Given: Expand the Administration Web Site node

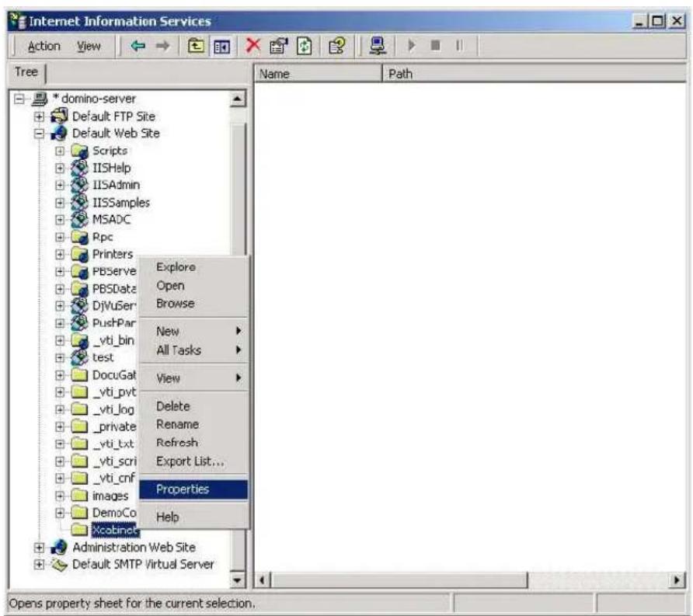Looking at the screenshot, I should (x=40, y=548).
